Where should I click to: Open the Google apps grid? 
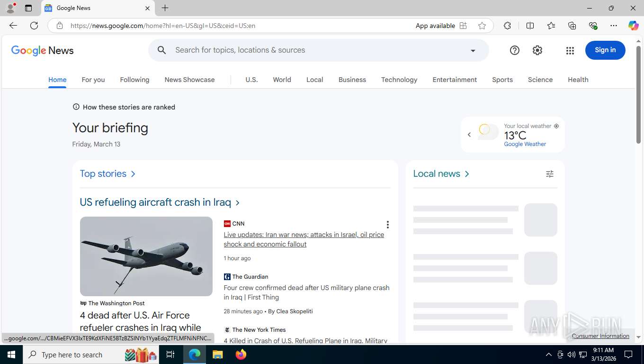570,50
